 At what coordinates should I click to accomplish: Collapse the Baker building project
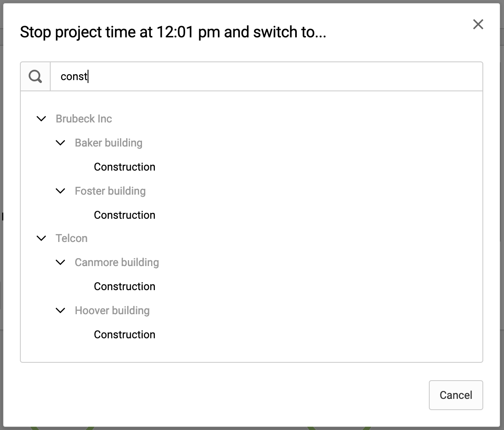[x=61, y=143]
